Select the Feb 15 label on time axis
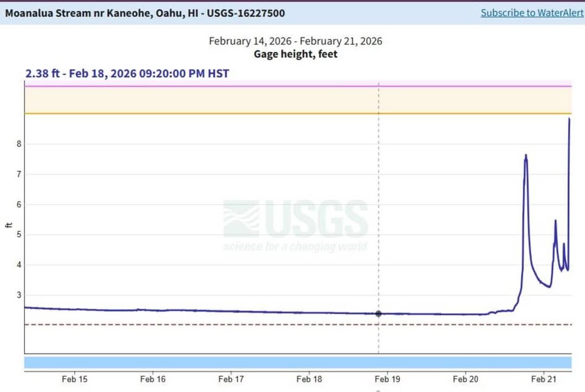The width and height of the screenshot is (585, 392). click(74, 379)
